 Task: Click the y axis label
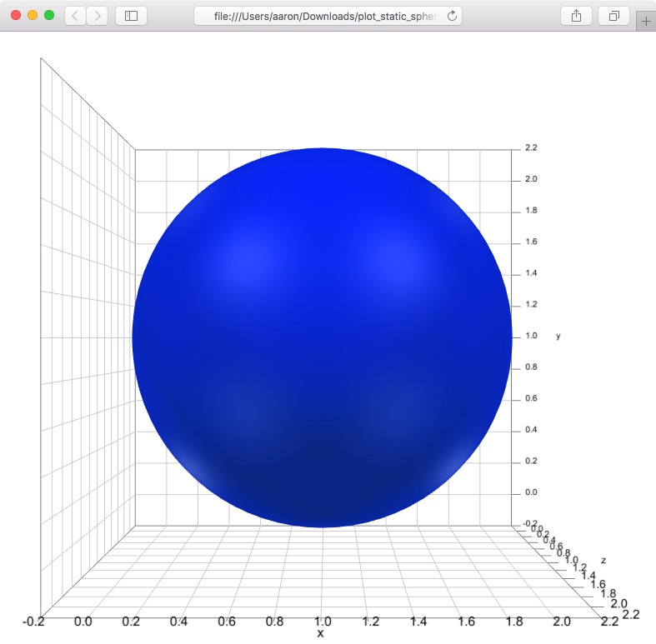click(558, 336)
